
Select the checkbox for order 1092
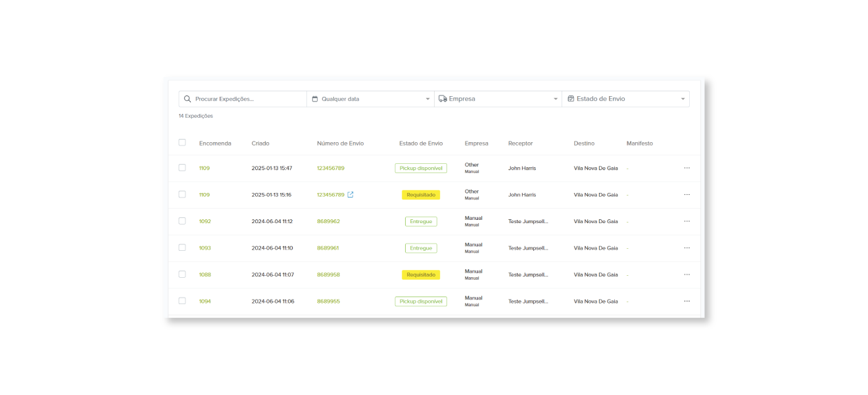182,221
